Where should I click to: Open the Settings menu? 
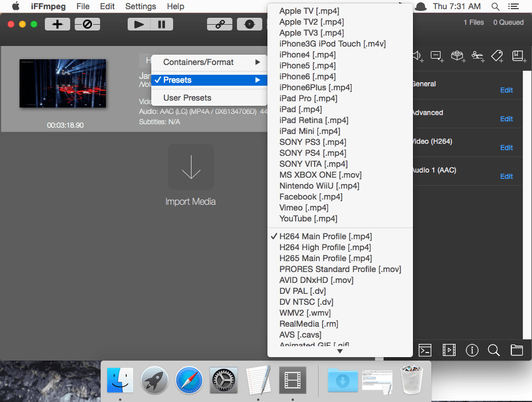[140, 6]
